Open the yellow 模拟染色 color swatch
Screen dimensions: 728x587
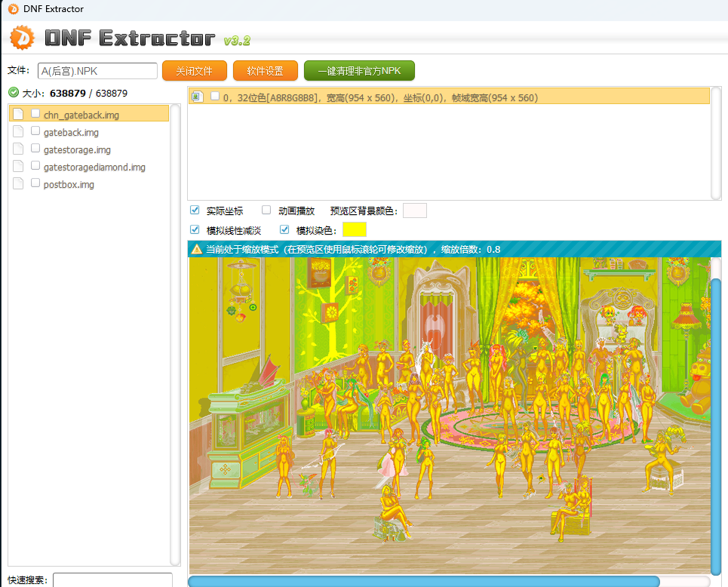(355, 229)
